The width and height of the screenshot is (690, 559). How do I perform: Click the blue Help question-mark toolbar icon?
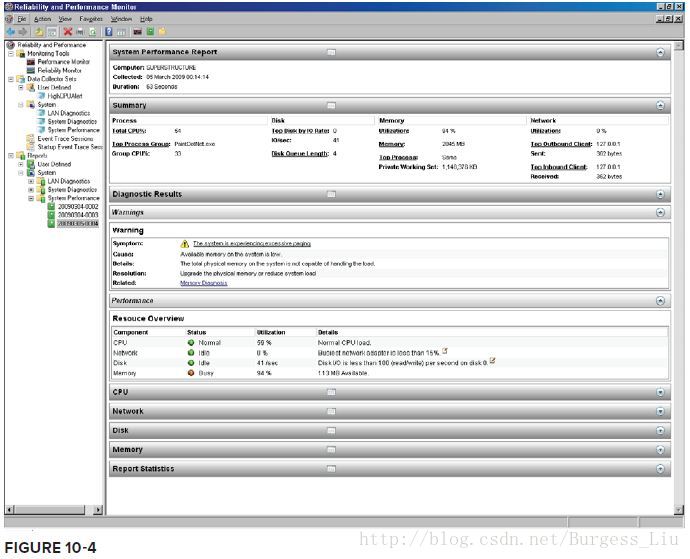click(x=108, y=32)
